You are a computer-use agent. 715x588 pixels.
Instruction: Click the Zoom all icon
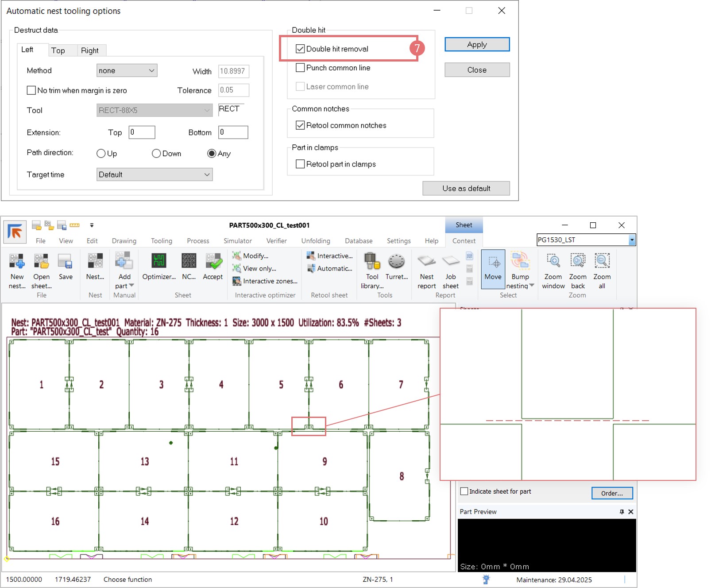coord(602,262)
